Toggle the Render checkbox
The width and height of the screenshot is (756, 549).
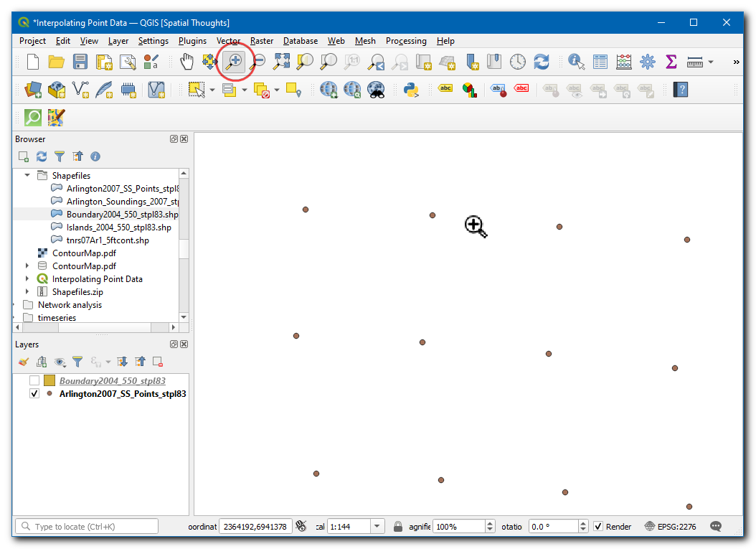pos(598,526)
